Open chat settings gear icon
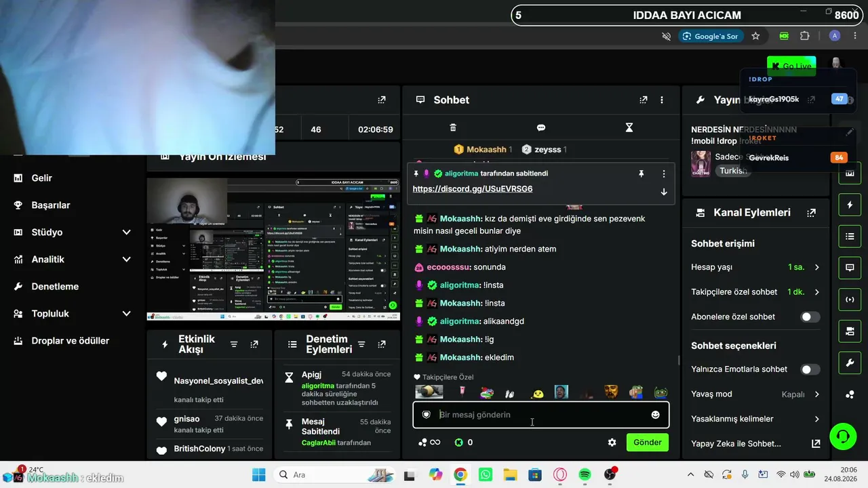The image size is (868, 488). 612,443
